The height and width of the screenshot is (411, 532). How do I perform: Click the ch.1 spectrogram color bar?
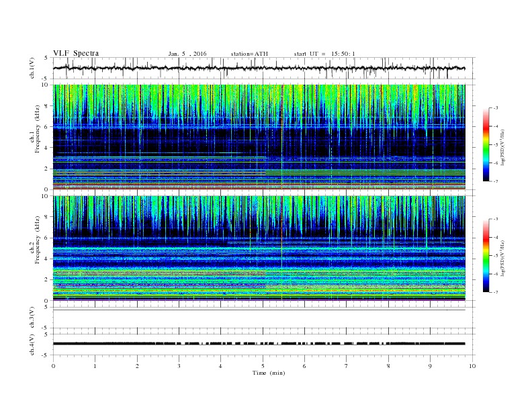click(486, 144)
